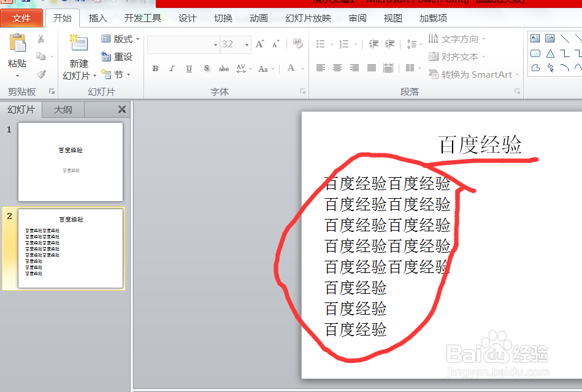Align text left
This screenshot has width=582, height=392.
coord(321,68)
